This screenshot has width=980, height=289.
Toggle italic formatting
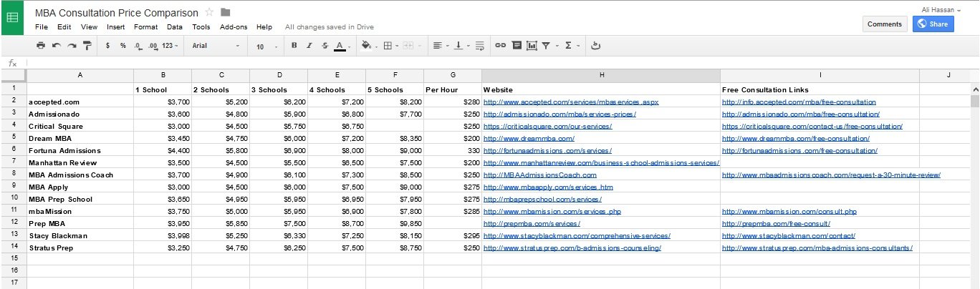coord(309,45)
